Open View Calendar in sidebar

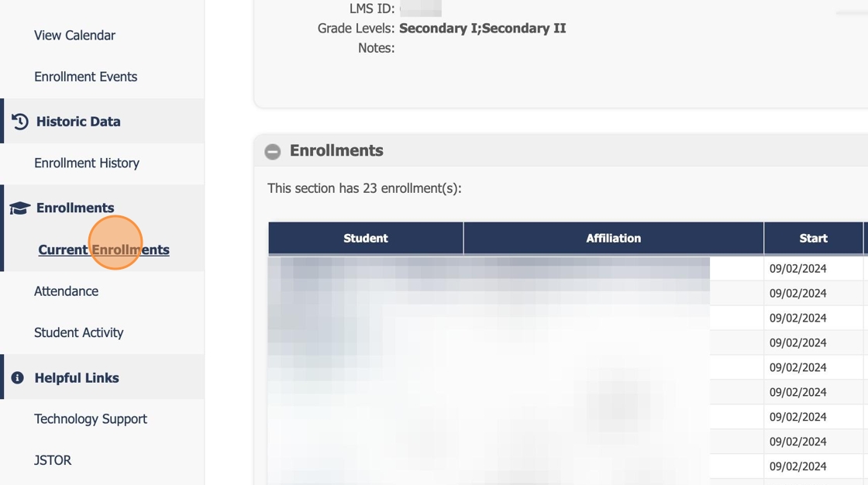74,36
